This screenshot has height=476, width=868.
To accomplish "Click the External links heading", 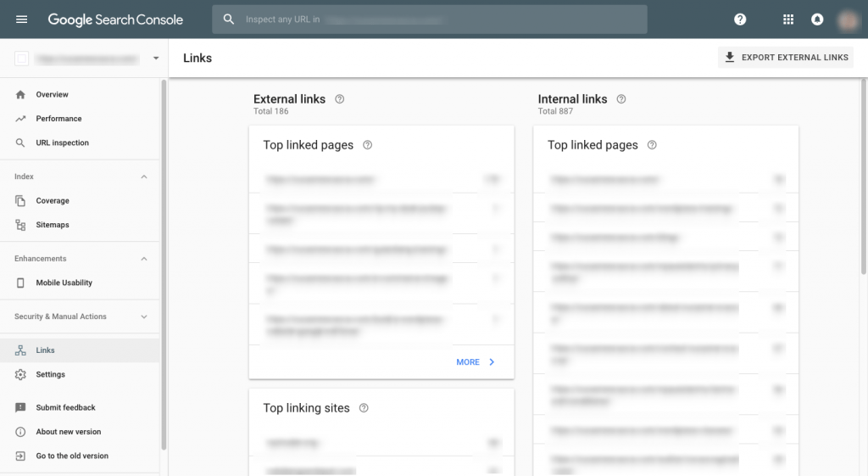I will tap(290, 99).
